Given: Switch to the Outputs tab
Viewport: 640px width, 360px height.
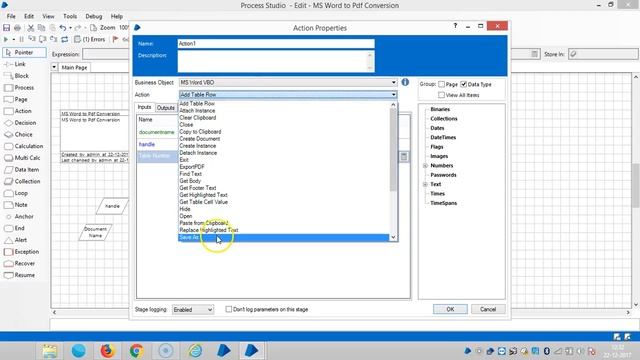Looking at the screenshot, I should pos(166,108).
